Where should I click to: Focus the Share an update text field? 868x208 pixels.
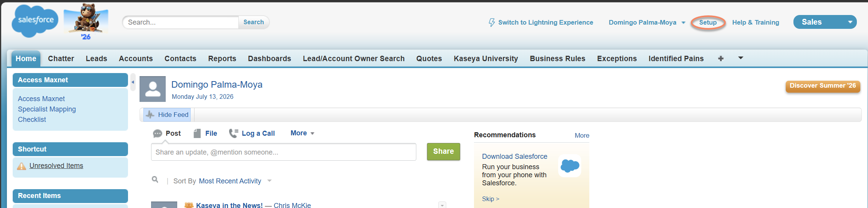tap(284, 152)
